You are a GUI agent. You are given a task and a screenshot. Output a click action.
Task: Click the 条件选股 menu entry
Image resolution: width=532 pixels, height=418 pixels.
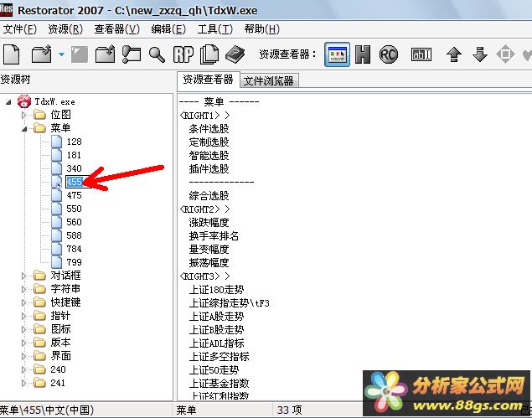point(209,129)
